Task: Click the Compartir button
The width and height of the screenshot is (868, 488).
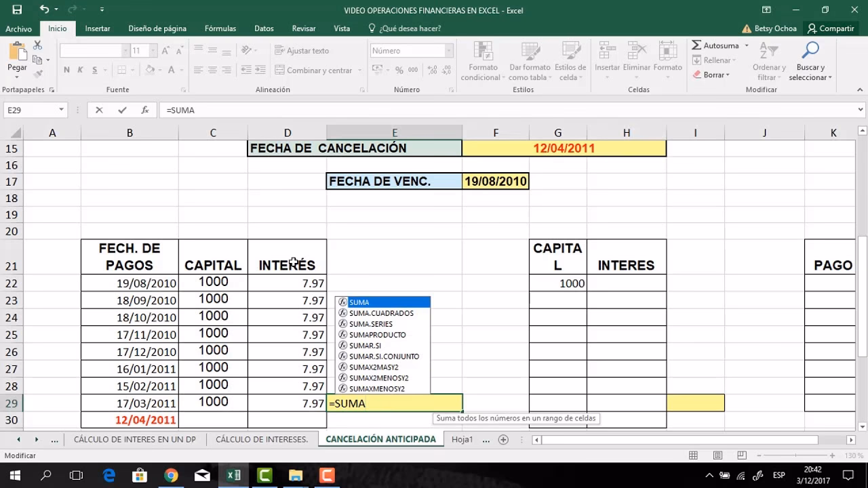Action: tap(831, 28)
